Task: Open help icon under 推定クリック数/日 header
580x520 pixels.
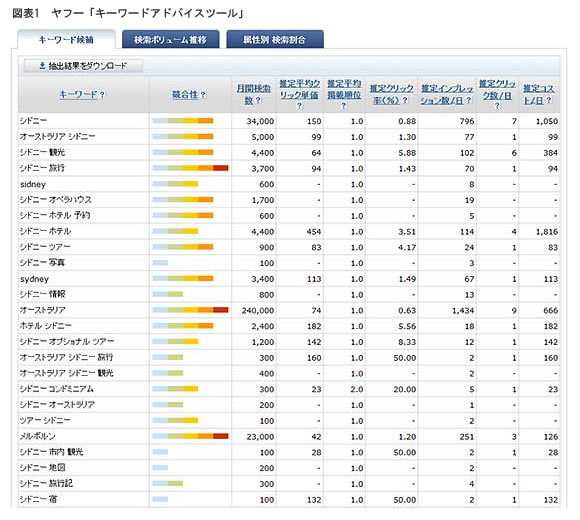Action: coord(498,106)
